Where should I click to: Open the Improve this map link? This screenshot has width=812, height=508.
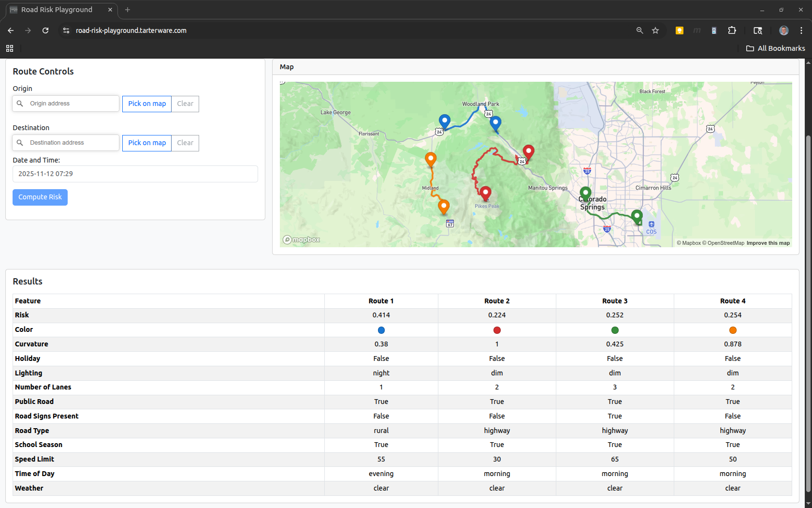[768, 243]
